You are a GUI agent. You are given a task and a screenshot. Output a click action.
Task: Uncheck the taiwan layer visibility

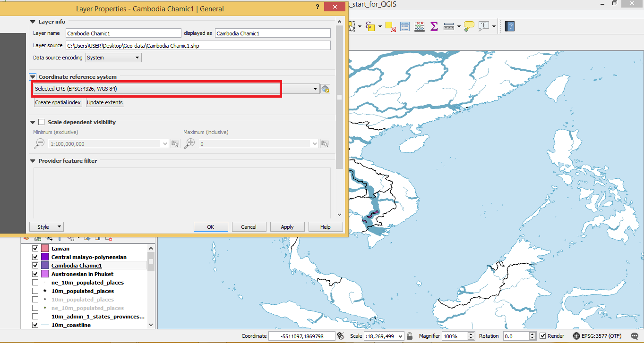[x=35, y=249]
